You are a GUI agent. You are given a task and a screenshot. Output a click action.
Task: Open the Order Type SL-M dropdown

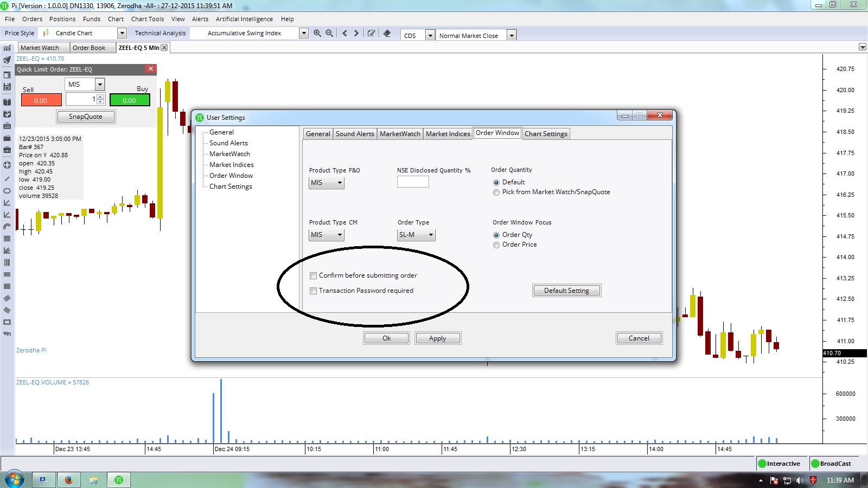click(x=416, y=235)
